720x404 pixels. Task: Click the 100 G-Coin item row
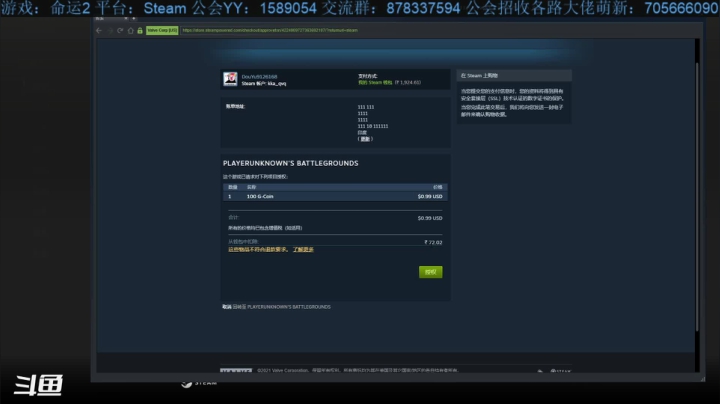point(335,196)
